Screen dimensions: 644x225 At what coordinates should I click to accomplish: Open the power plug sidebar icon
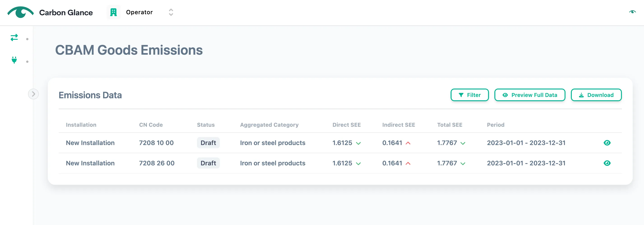click(x=14, y=60)
